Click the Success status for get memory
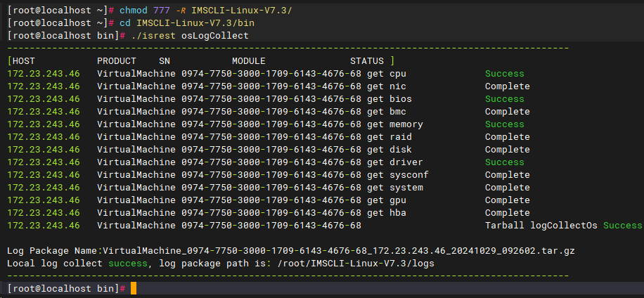Image resolution: width=644 pixels, height=298 pixels. tap(504, 124)
